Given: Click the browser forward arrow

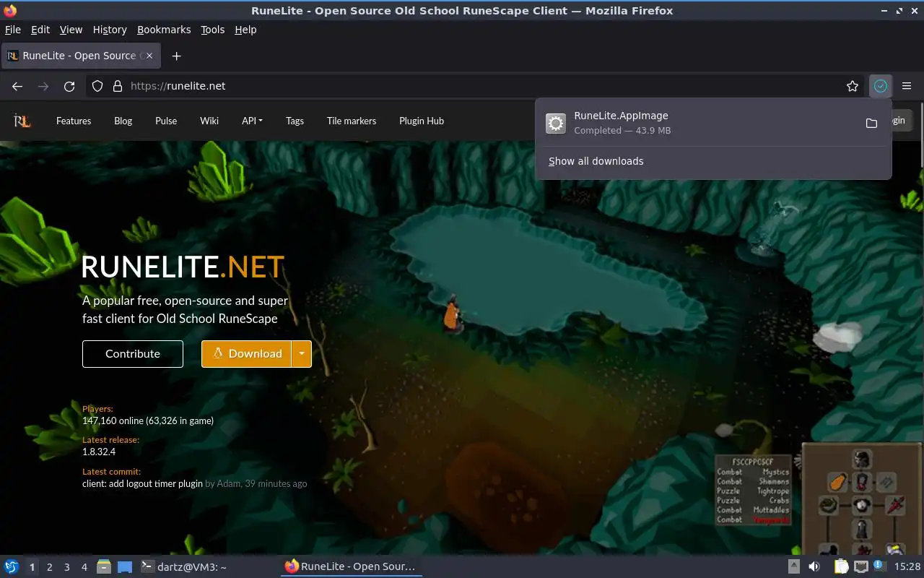Looking at the screenshot, I should click(43, 86).
